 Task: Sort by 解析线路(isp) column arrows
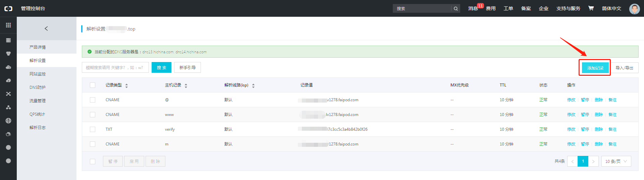pyautogui.click(x=253, y=86)
